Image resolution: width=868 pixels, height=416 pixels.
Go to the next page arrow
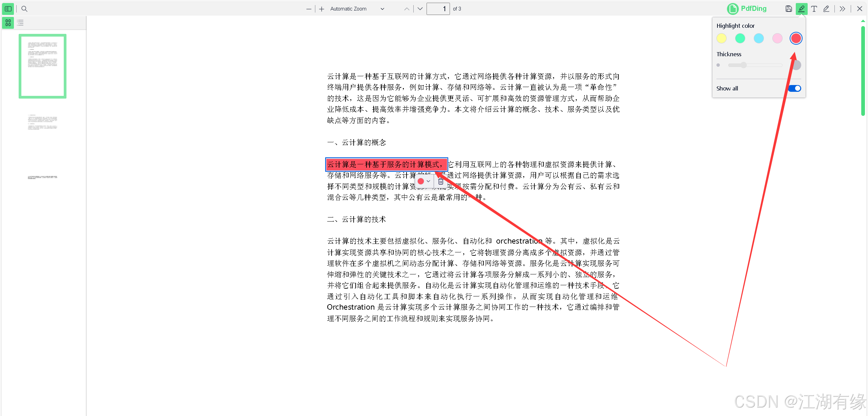tap(420, 9)
